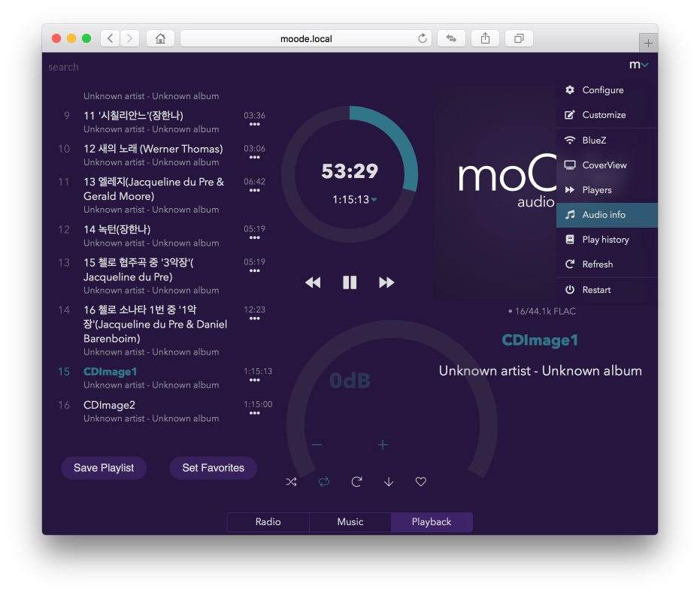
Task: Click the browser share button
Action: [x=485, y=38]
